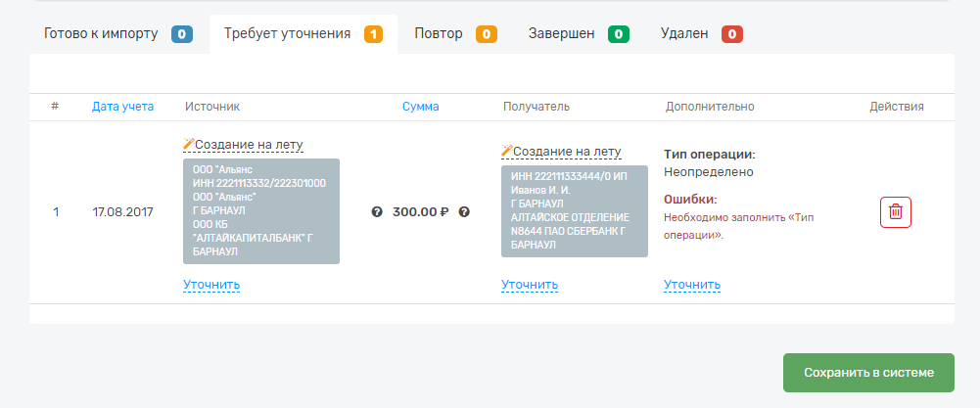
Task: Click Уточнить under the Тип операции error
Action: (x=692, y=285)
